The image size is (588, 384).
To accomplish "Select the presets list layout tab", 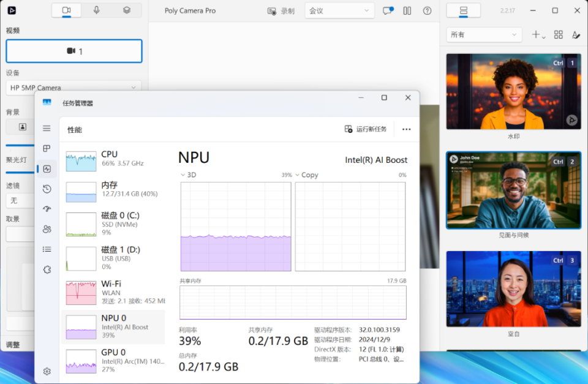I will (464, 10).
